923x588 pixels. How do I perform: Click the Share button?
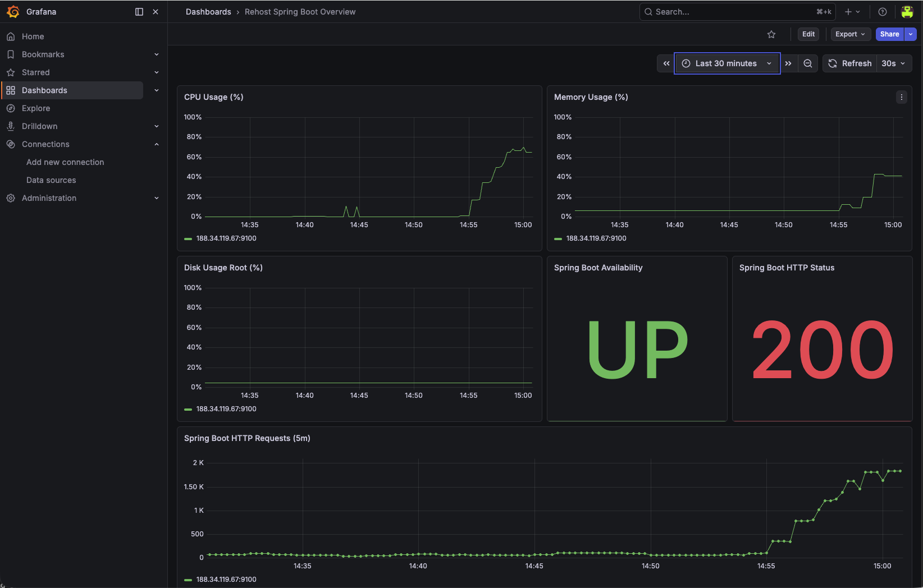[x=890, y=34]
